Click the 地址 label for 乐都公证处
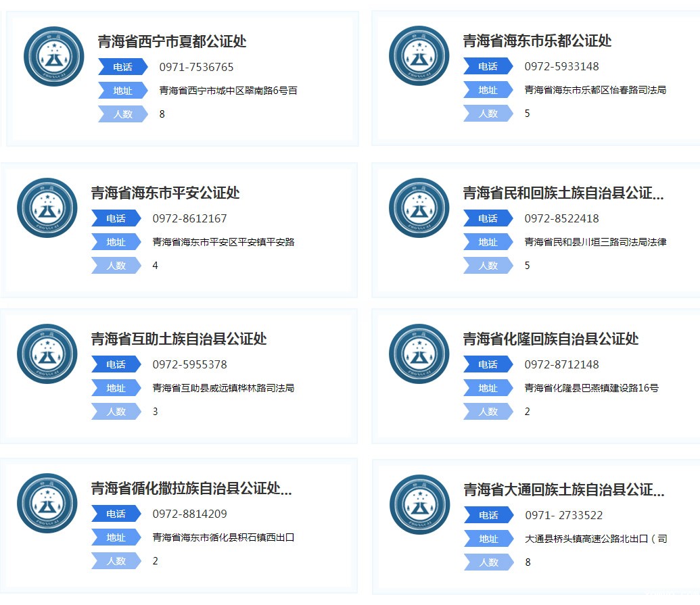The image size is (700, 605). coord(488,90)
